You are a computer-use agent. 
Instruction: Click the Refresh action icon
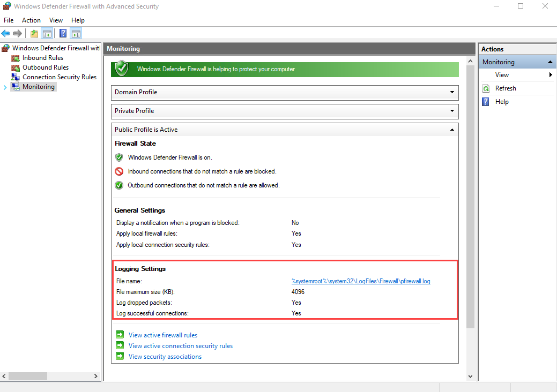pos(486,88)
